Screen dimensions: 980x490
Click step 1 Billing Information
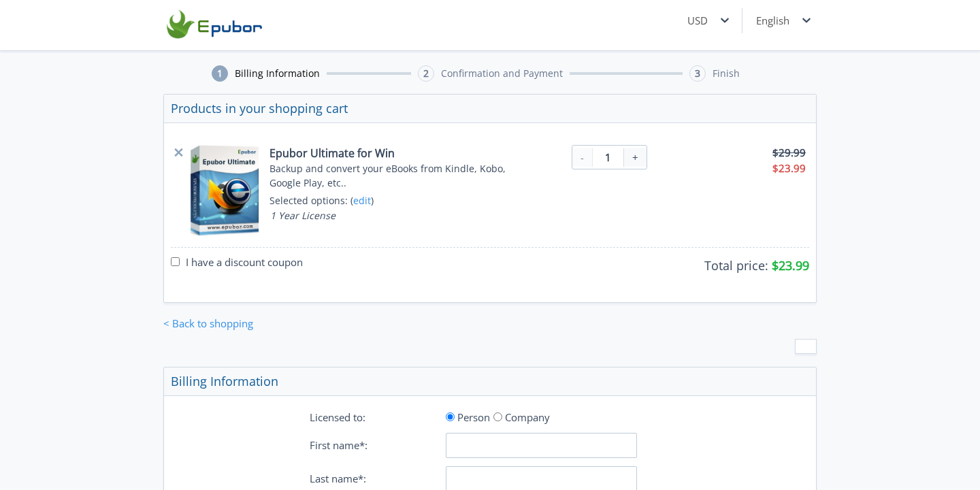point(265,73)
